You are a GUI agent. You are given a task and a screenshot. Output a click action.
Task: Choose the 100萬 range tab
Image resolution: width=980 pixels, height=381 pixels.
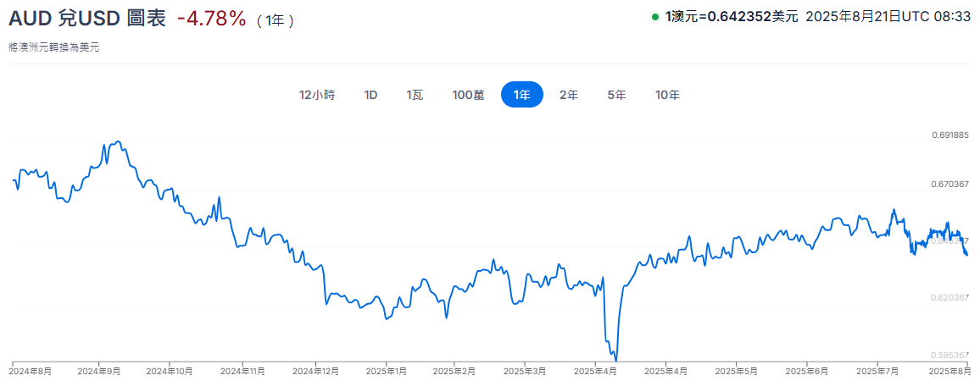(x=468, y=95)
